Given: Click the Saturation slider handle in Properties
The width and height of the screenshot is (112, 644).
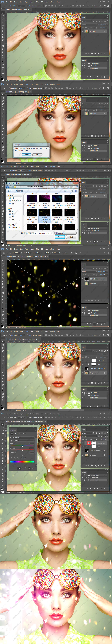Looking at the screenshot, I should pos(22,450).
